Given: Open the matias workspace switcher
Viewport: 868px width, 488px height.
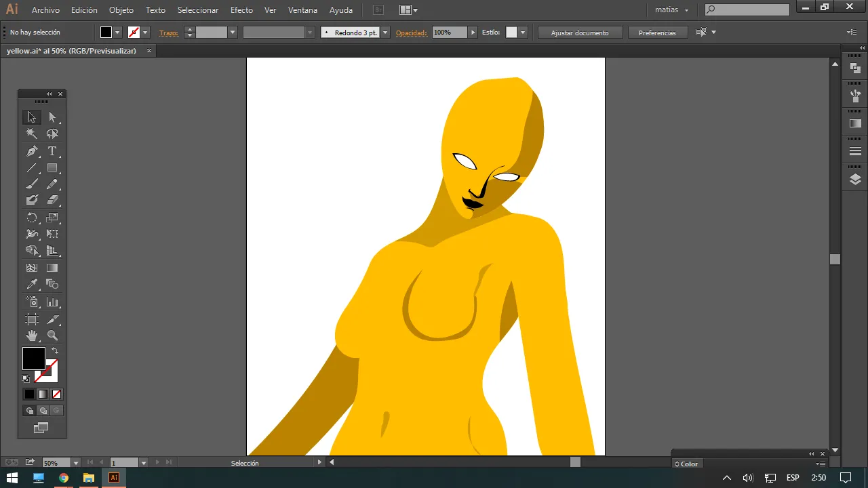Looking at the screenshot, I should [672, 10].
